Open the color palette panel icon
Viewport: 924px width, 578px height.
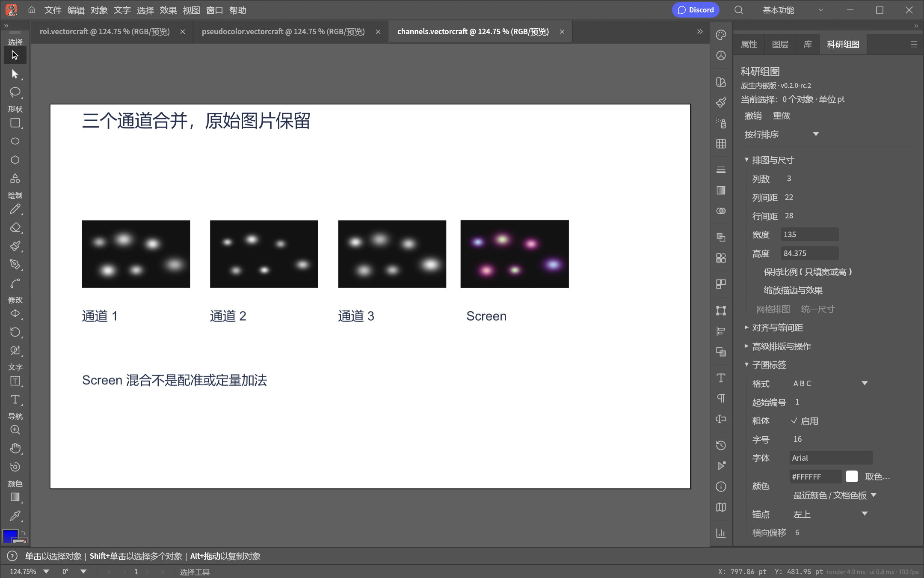(721, 35)
